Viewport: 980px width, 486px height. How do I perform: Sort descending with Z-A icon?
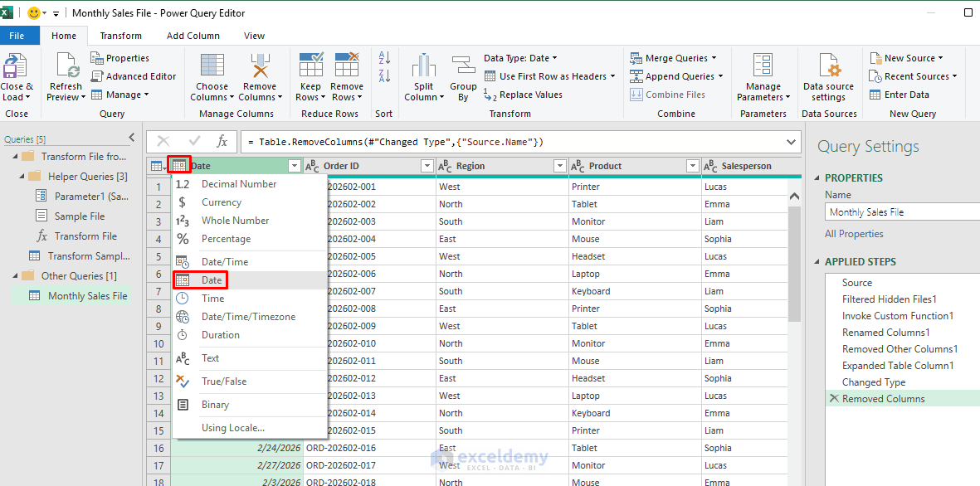point(384,76)
